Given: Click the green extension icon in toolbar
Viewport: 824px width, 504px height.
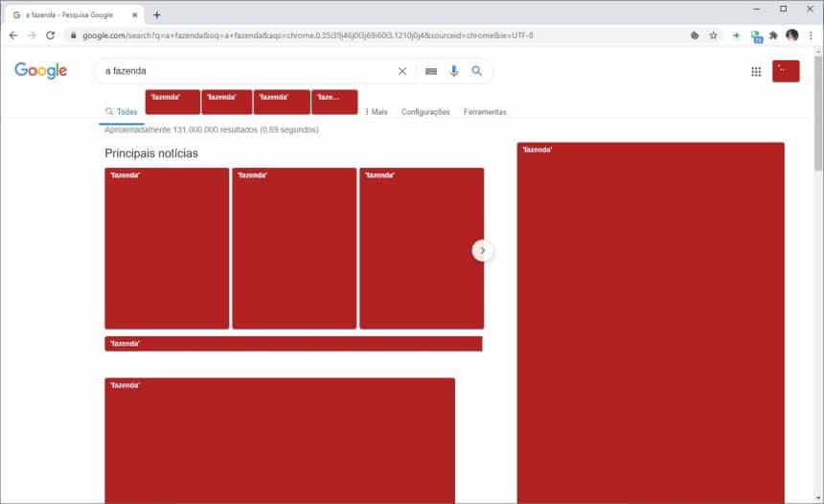Looking at the screenshot, I should coord(736,35).
